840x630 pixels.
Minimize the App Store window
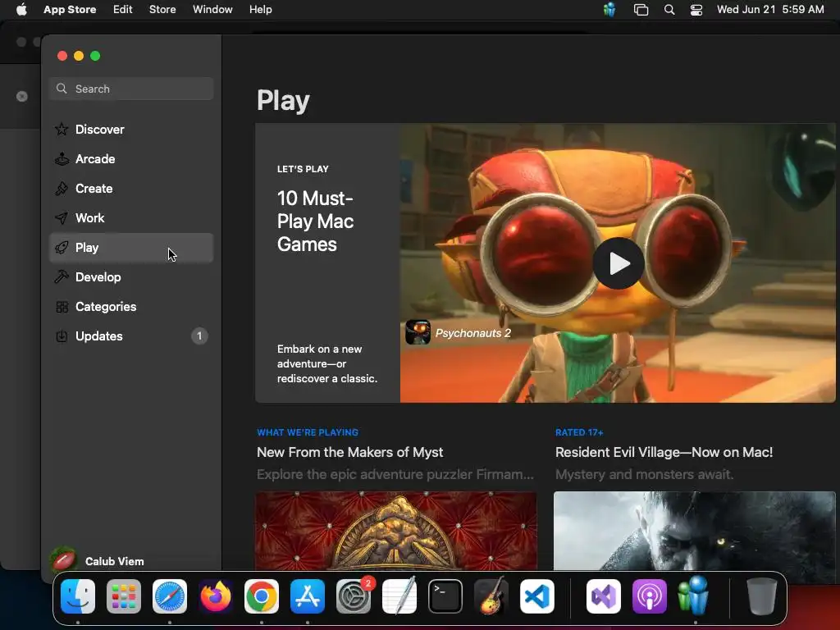79,56
